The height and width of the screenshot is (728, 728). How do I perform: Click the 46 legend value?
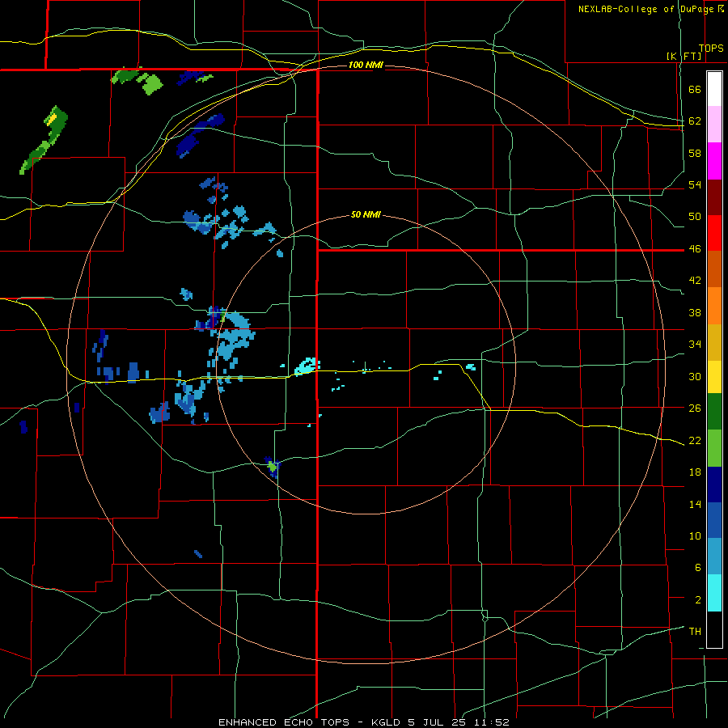click(695, 248)
